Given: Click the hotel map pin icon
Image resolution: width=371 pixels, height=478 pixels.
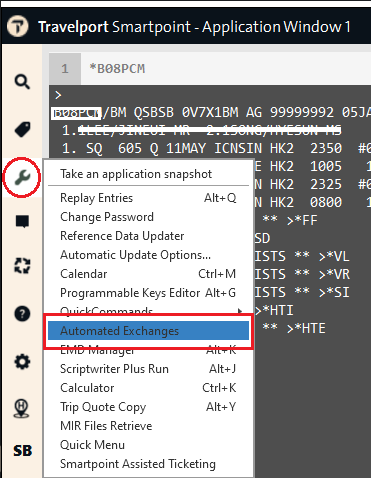Looking at the screenshot, I should point(22,408).
